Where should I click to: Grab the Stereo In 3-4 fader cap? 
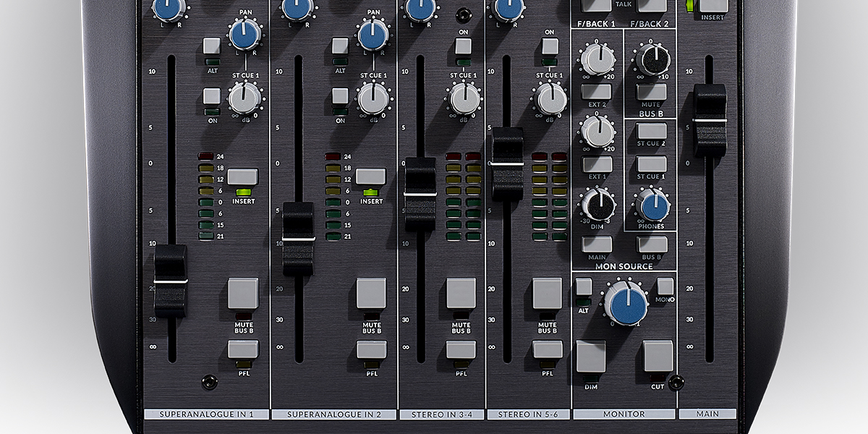[420, 194]
